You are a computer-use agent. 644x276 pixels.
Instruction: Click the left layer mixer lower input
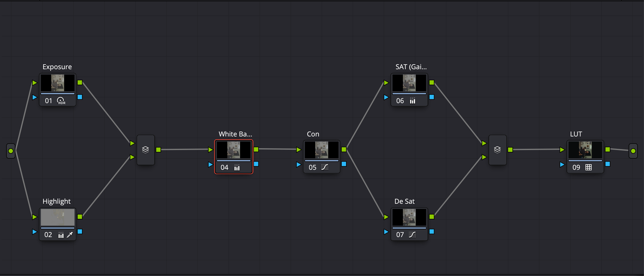point(133,157)
